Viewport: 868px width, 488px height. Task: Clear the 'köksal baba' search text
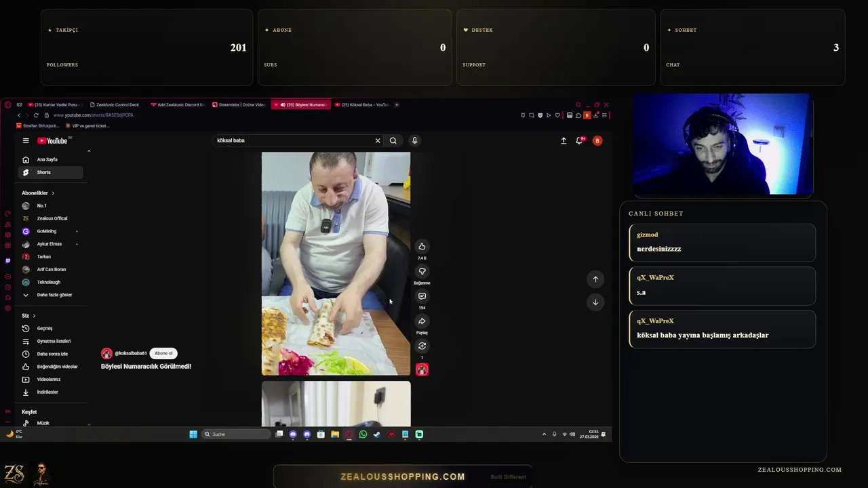pos(378,141)
